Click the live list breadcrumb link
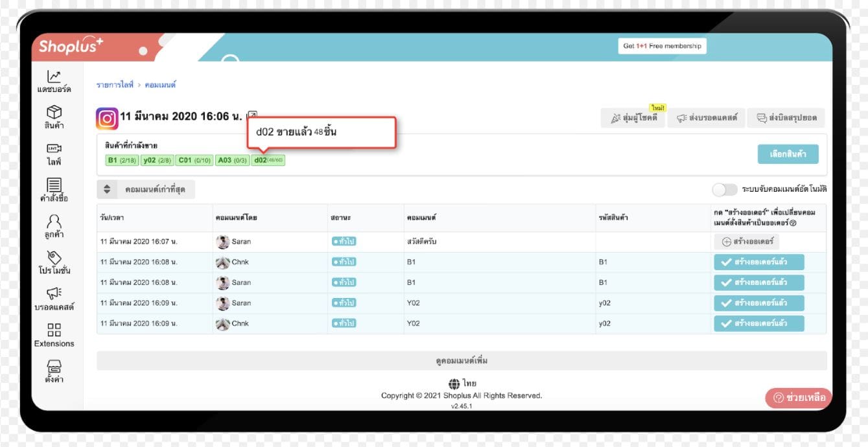Viewport: 868px width, 447px height. click(x=115, y=85)
